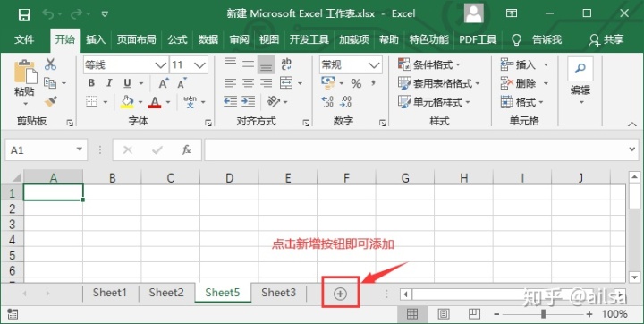Switch to the Insert (插入) ribbon tab
This screenshot has height=324, width=644.
[x=96, y=40]
